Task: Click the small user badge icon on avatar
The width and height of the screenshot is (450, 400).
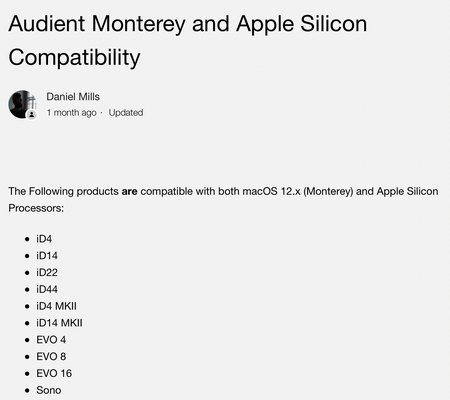Action: [x=32, y=115]
